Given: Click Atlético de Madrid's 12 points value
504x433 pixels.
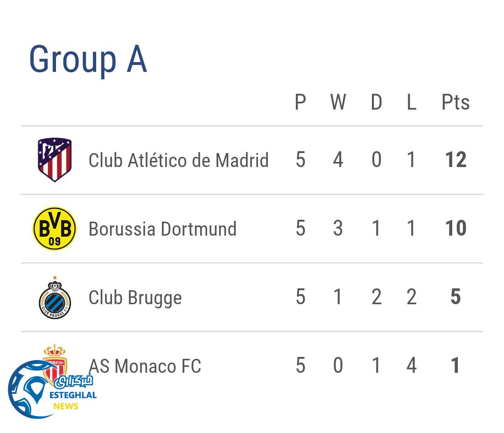Looking at the screenshot, I should coord(455,160).
